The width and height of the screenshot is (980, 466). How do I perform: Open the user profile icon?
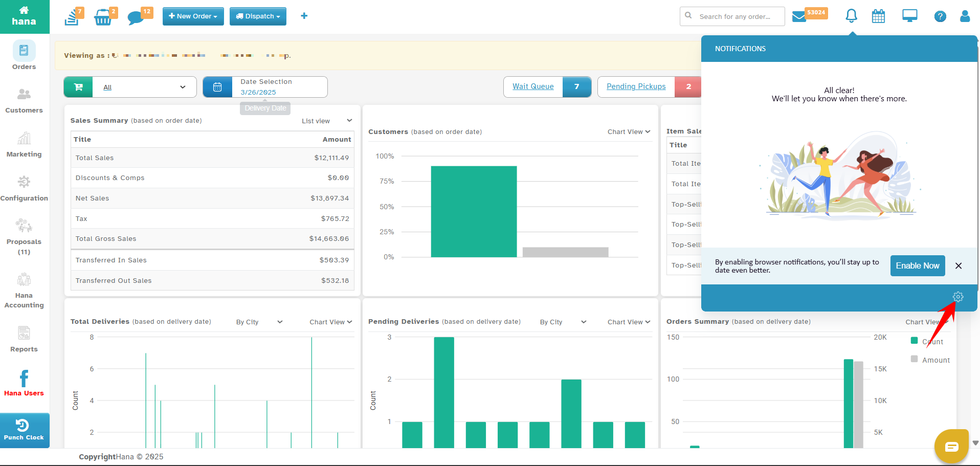[965, 16]
